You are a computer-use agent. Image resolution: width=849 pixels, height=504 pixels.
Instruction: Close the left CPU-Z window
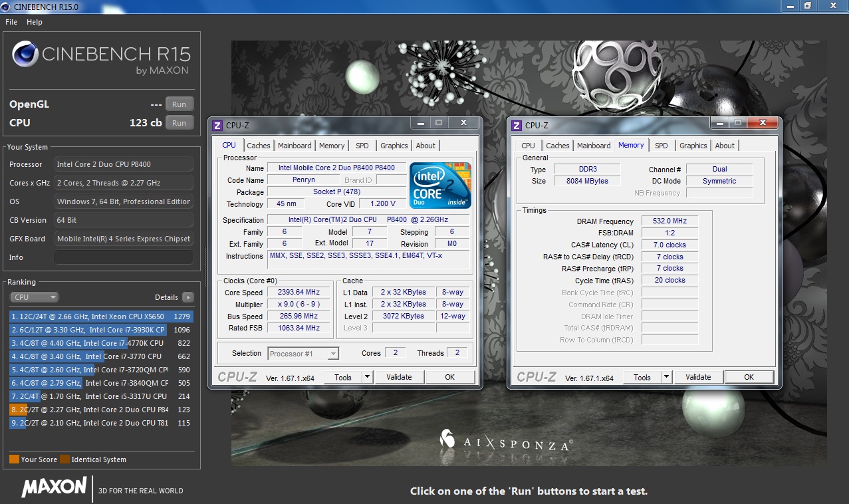(x=463, y=123)
